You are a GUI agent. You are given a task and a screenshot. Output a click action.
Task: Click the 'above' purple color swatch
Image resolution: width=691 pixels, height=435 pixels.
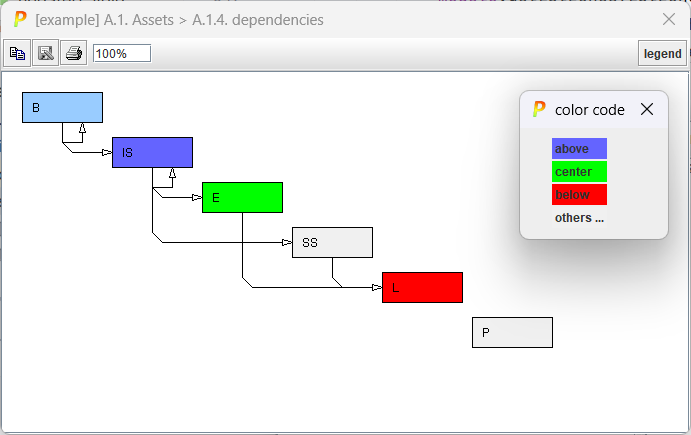click(579, 149)
